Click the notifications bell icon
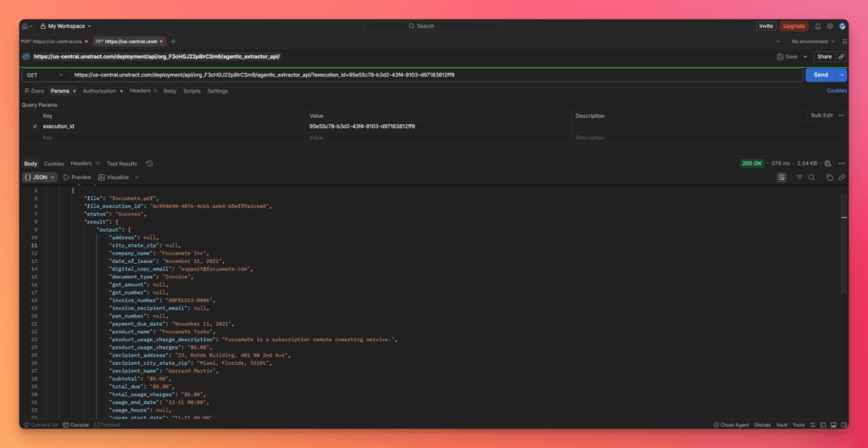This screenshot has width=868, height=448. tap(818, 26)
